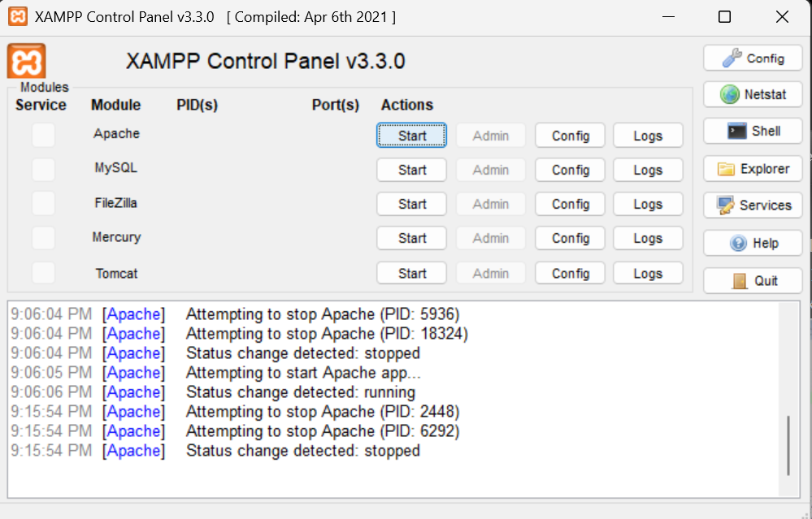The height and width of the screenshot is (519, 812).
Task: Open Help button
Action: (753, 243)
